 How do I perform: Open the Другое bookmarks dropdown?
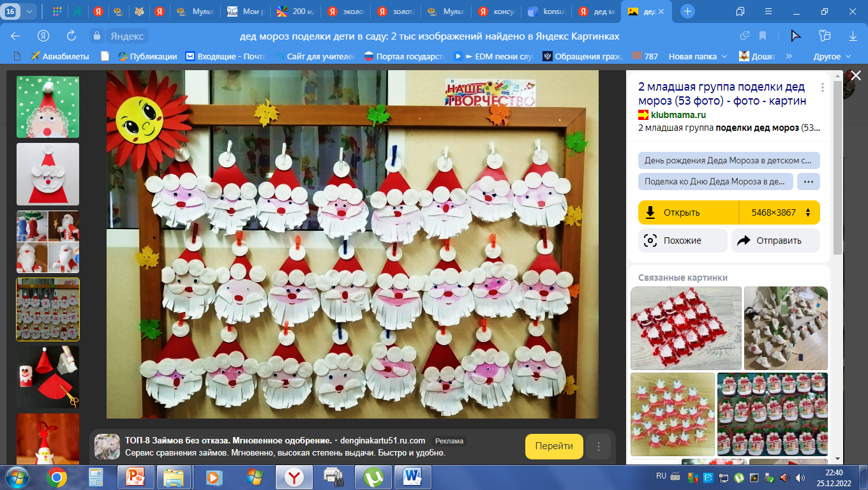832,56
